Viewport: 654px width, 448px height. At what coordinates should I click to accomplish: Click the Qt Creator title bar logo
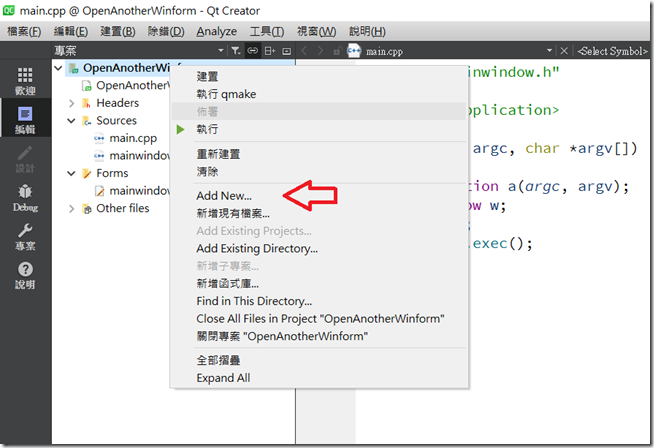(9, 10)
